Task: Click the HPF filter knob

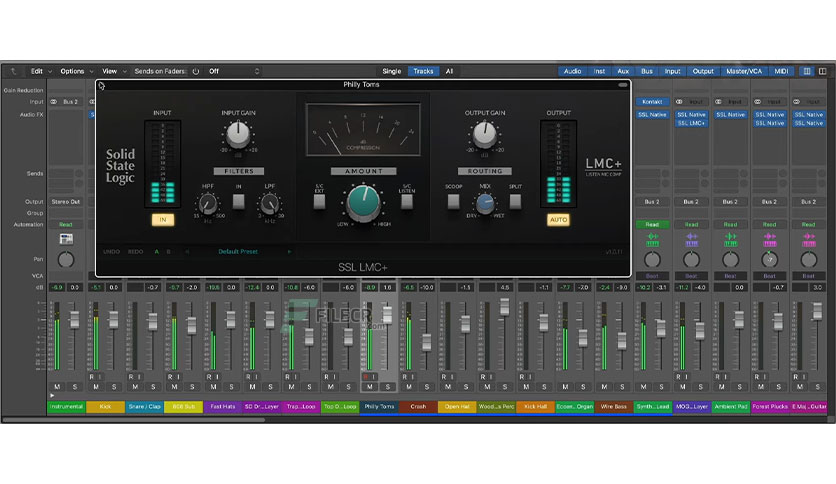Action: point(207,203)
